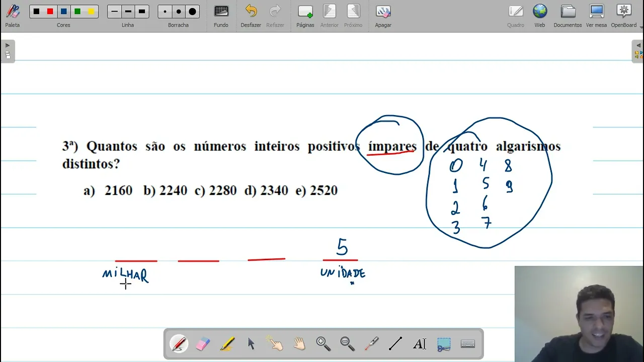Go to Próximo page
Image resolution: width=644 pixels, height=362 pixels.
point(353,16)
